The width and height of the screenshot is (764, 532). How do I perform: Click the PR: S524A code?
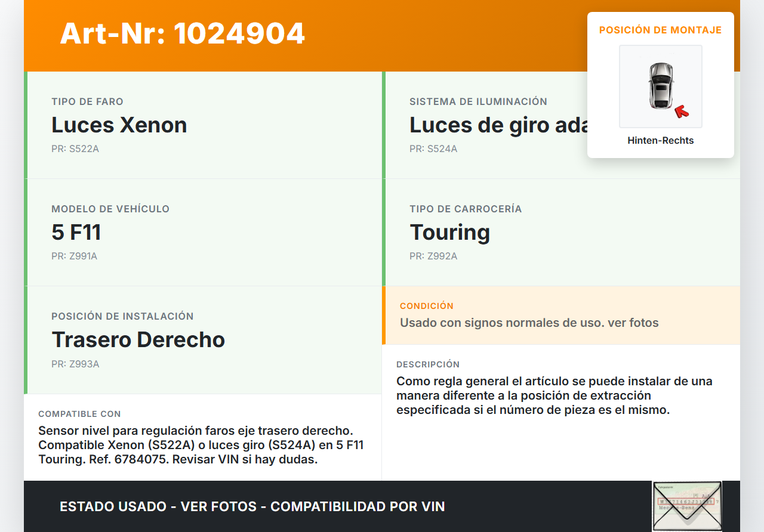433,149
